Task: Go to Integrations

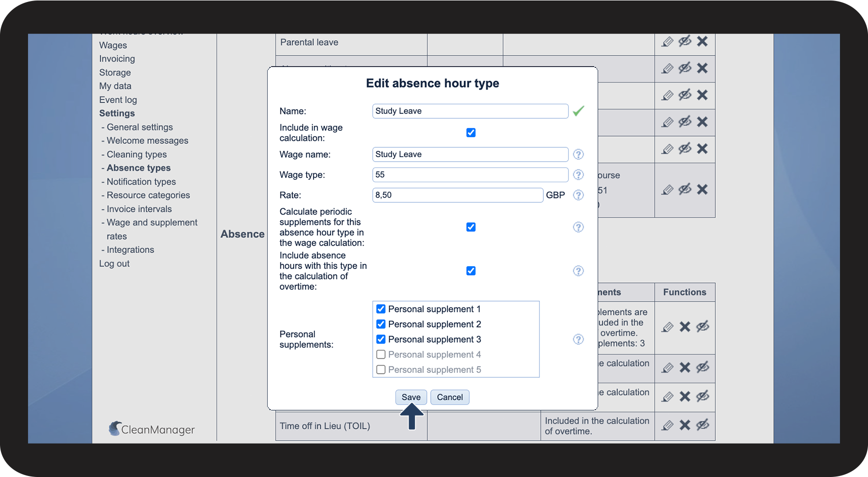Action: 130,250
